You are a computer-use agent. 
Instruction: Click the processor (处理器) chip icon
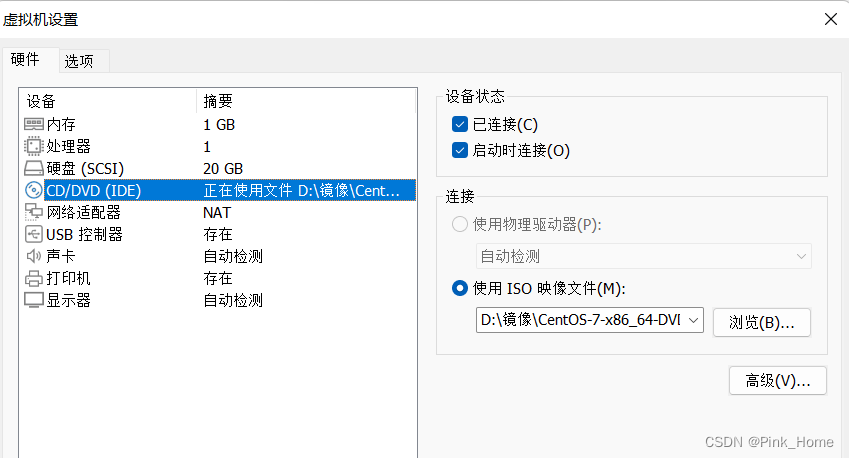coord(34,146)
